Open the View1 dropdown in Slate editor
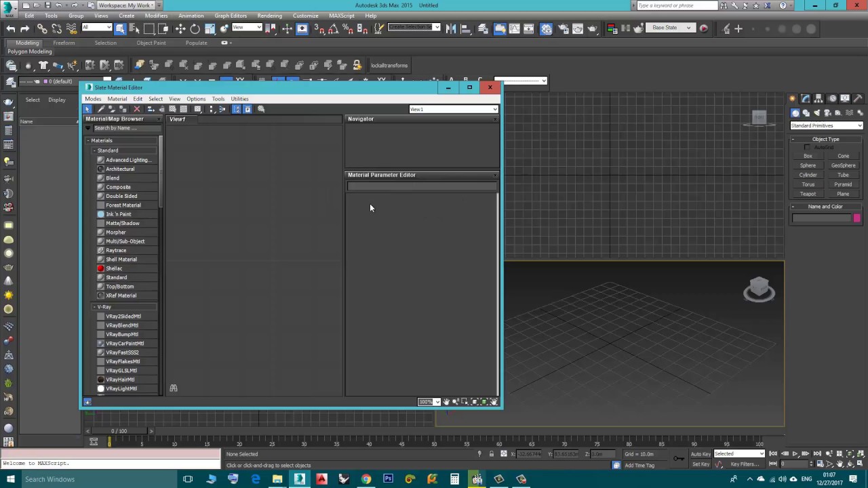 pyautogui.click(x=453, y=109)
